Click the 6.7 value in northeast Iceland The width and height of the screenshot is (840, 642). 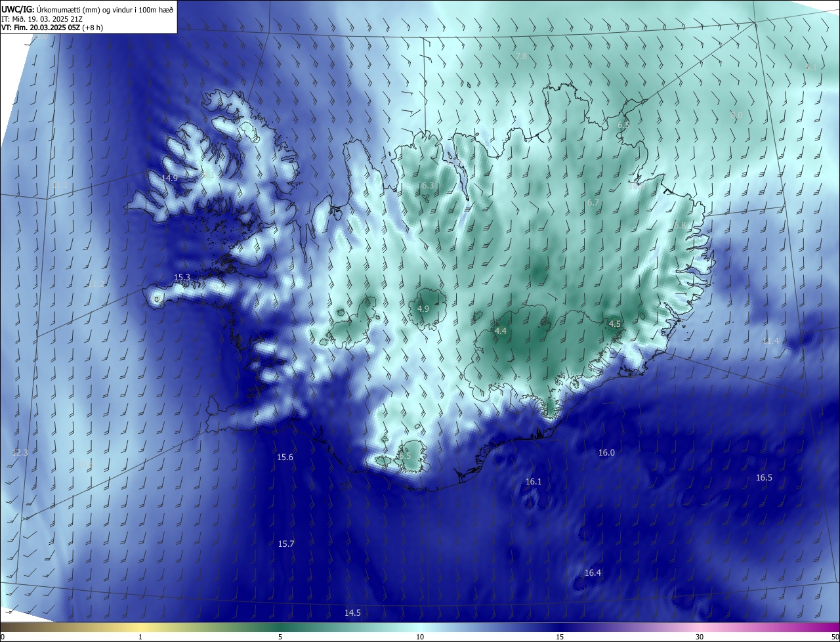click(x=593, y=203)
